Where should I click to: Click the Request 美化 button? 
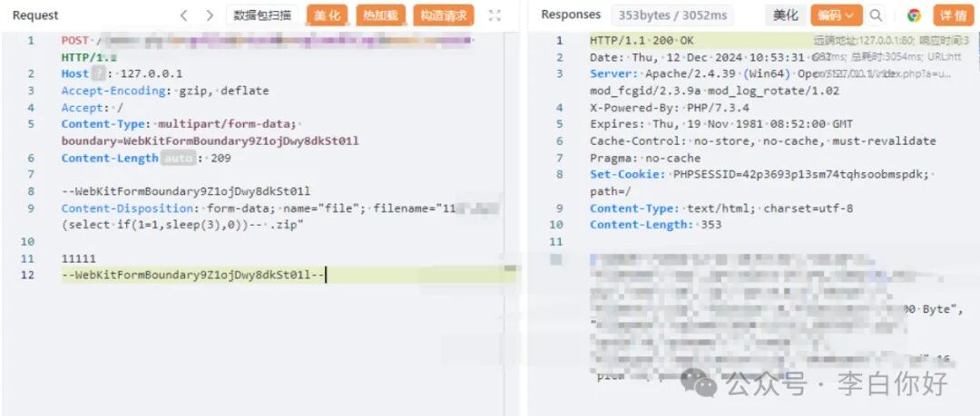click(328, 15)
